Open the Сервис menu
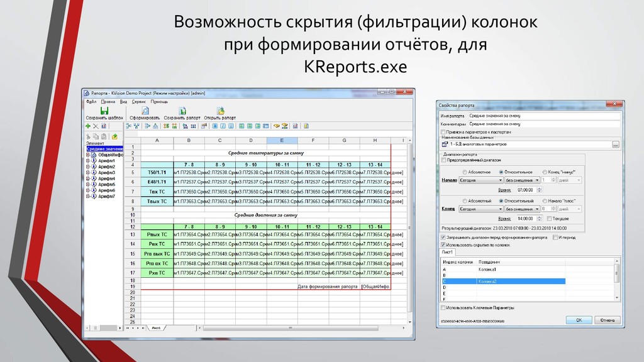Viewport: 644px width, 362px height. click(x=139, y=102)
